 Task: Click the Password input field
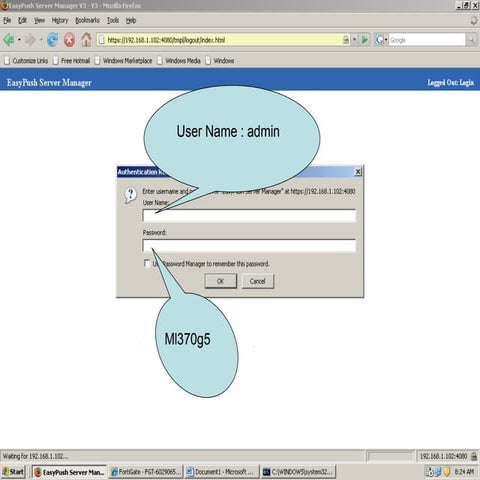click(x=249, y=246)
